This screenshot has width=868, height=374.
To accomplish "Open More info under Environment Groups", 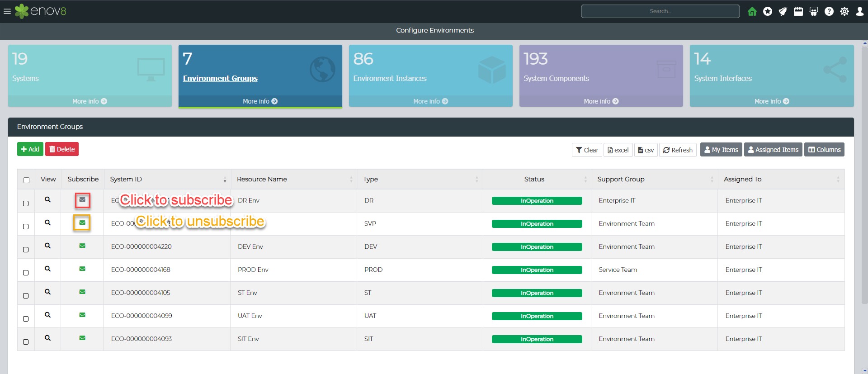I will tap(260, 101).
